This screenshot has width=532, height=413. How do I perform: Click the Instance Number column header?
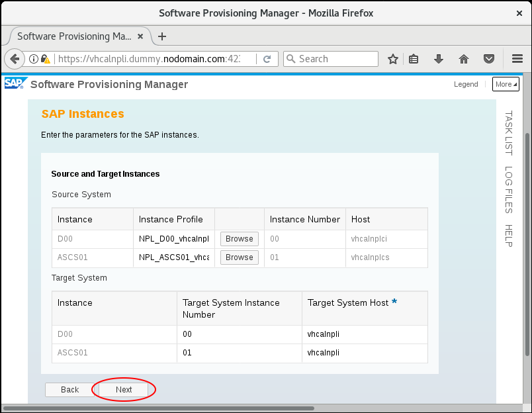(304, 220)
